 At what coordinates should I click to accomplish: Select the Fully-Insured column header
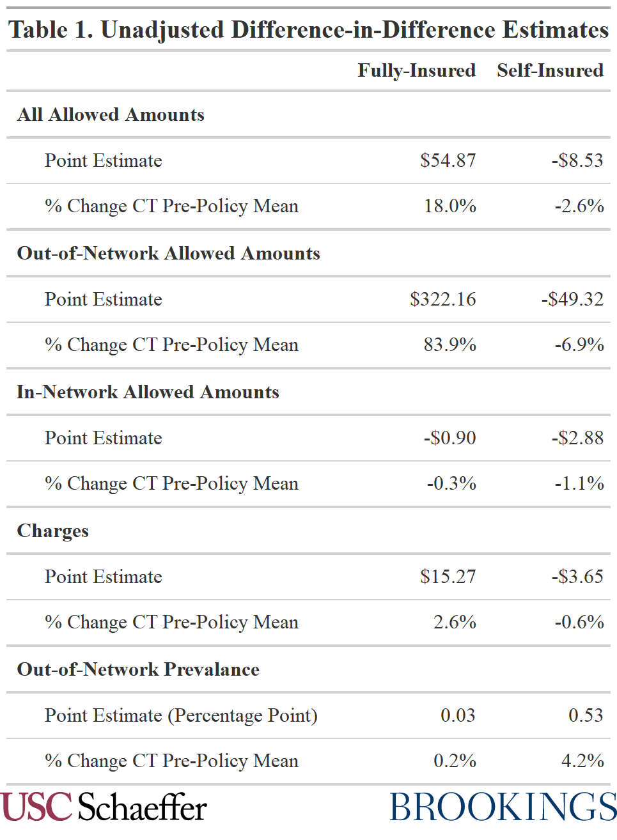point(416,70)
